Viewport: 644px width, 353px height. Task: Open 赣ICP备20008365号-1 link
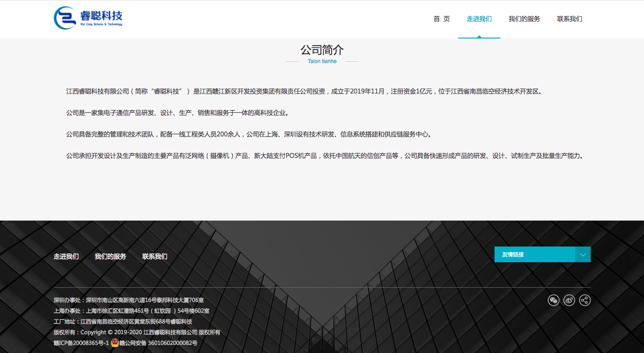81,343
